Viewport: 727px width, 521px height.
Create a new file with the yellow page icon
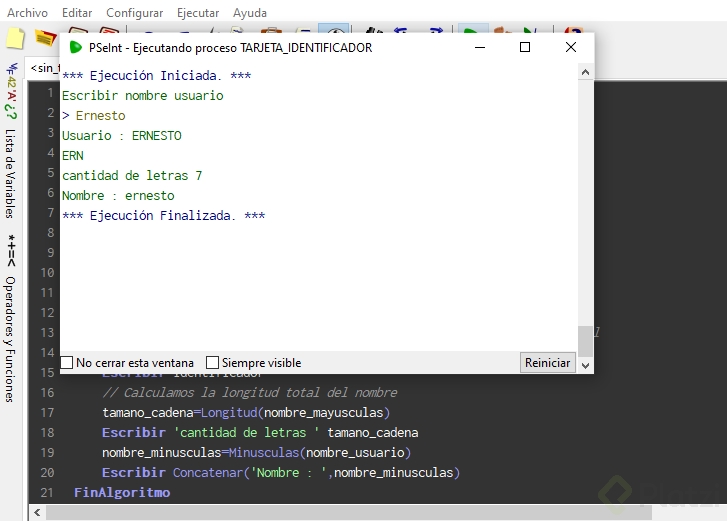15,38
